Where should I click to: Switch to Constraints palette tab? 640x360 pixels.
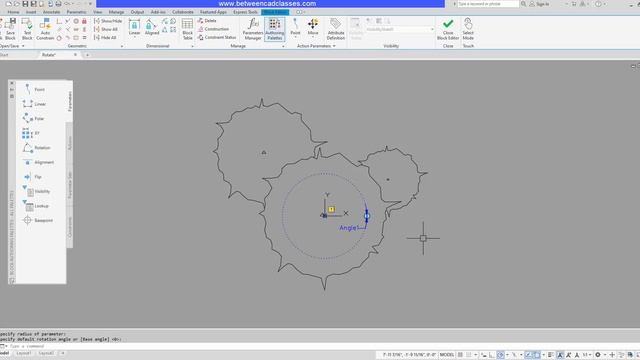69,227
